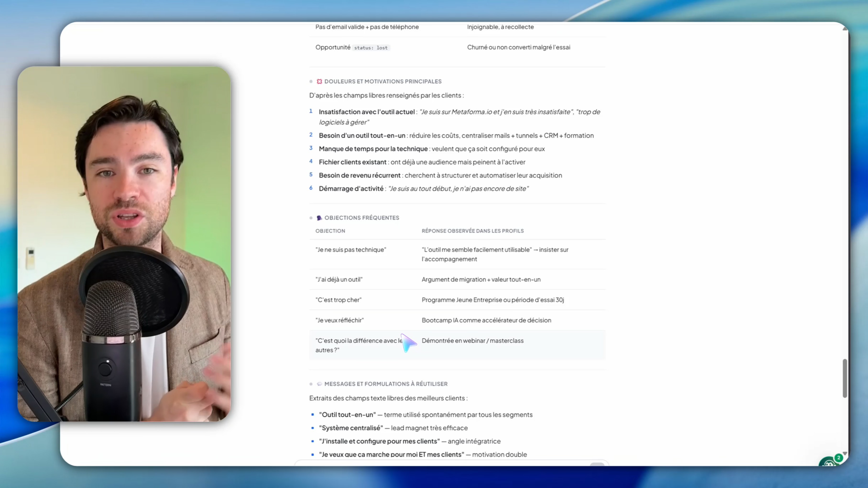Click the webcam video overlay
The image size is (868, 488).
(124, 244)
